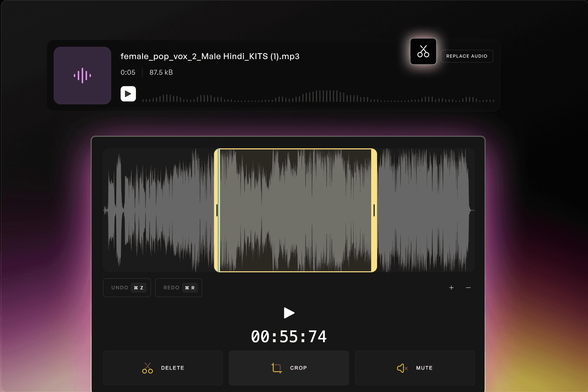Click the 87.5 kB file size
588x392 pixels.
tap(161, 73)
